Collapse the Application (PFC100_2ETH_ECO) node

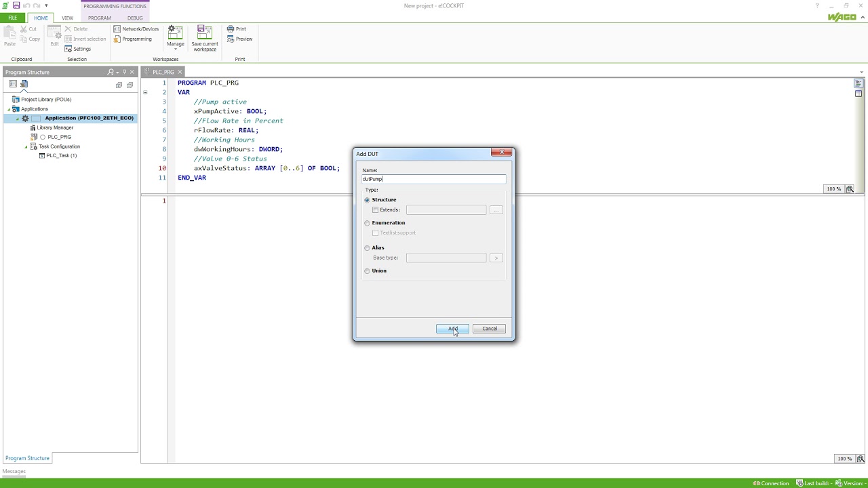point(18,119)
